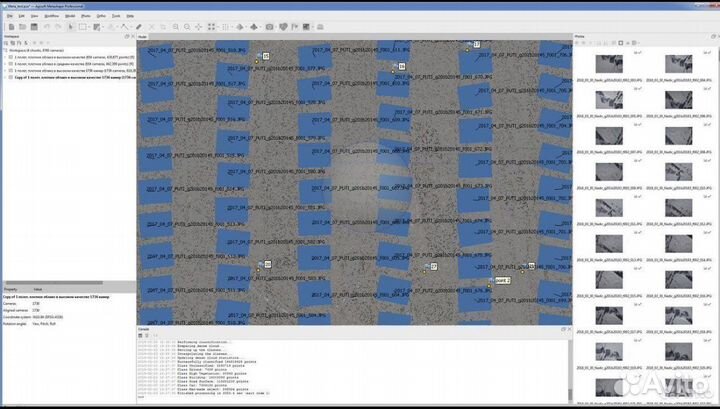720x409 pixels.
Task: Select the Ruler measurement tool
Action: [138, 27]
